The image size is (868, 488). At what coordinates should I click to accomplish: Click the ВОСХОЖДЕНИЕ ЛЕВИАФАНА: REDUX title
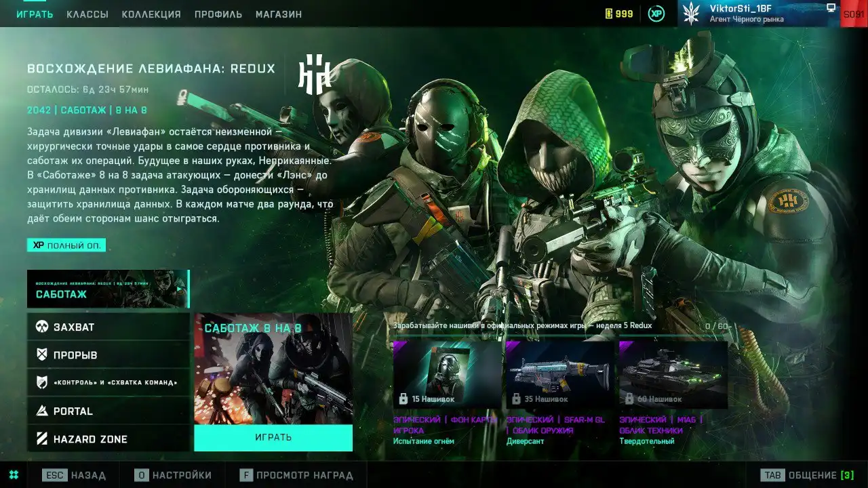[x=151, y=69]
